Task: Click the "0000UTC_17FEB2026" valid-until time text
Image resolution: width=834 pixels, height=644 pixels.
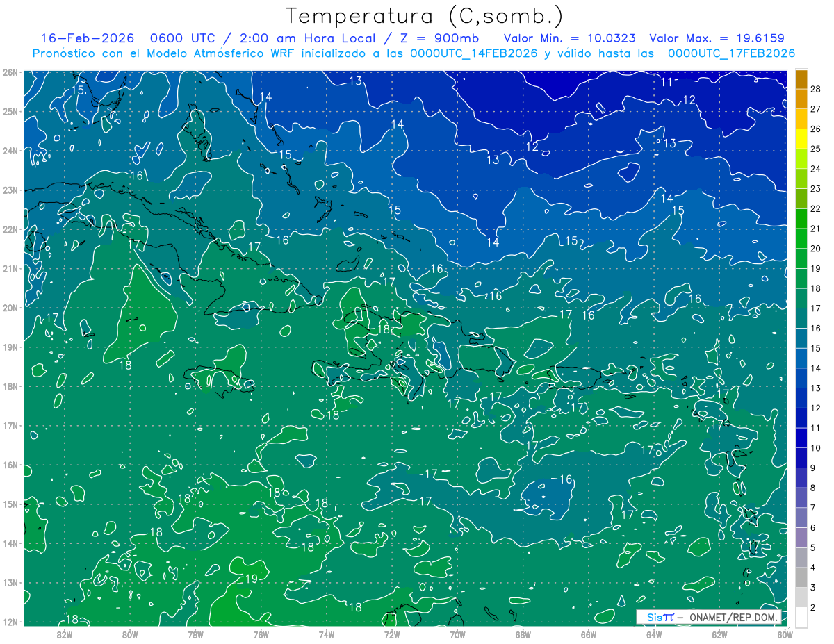Action: point(732,53)
